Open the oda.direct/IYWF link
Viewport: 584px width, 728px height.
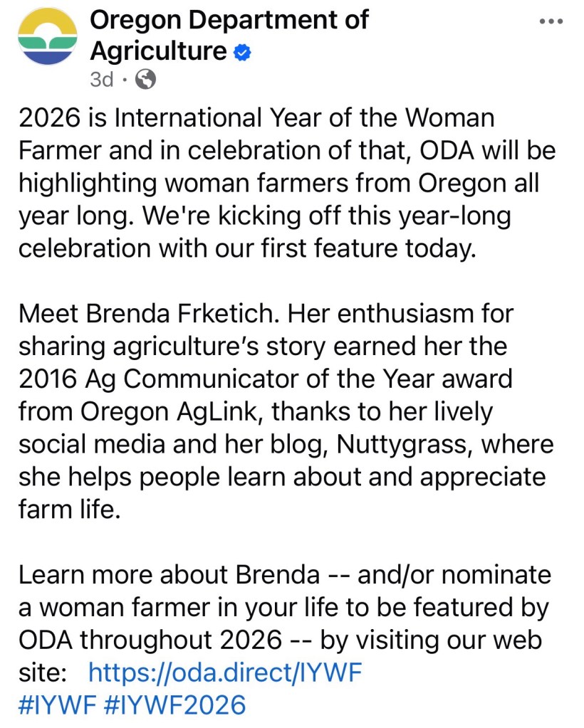click(226, 671)
